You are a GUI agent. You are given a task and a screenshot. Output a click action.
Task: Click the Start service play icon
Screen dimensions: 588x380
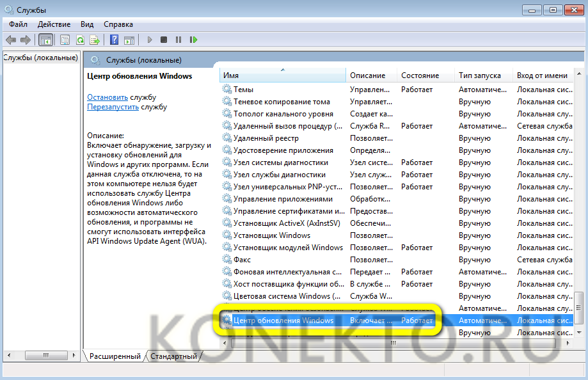(149, 40)
